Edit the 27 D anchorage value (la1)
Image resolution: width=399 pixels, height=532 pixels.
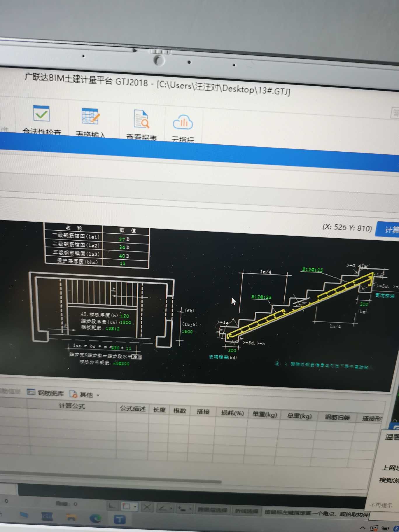coord(124,239)
